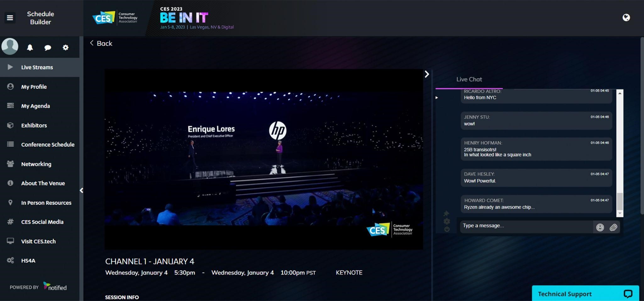Click the Back link
The width and height of the screenshot is (644, 301).
coord(101,43)
